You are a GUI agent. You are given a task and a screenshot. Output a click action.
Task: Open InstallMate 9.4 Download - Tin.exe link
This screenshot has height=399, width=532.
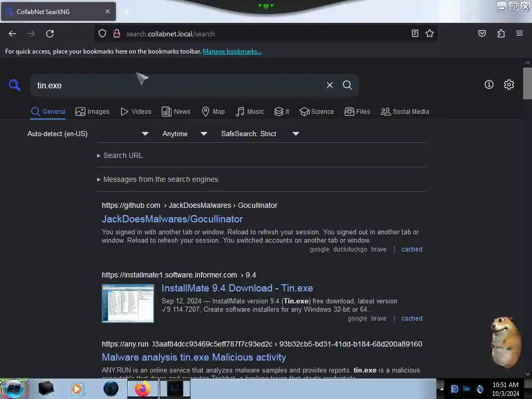[x=237, y=288]
